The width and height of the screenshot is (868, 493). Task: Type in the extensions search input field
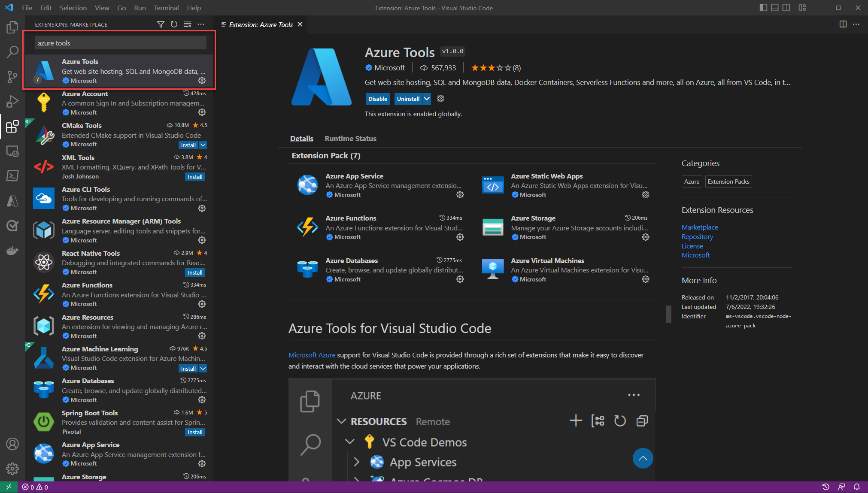pyautogui.click(x=121, y=43)
